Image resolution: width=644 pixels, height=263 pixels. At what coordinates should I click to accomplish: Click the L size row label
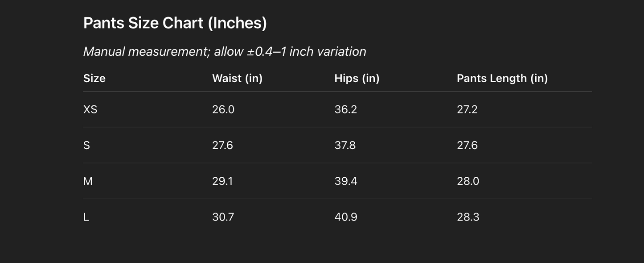pyautogui.click(x=86, y=217)
